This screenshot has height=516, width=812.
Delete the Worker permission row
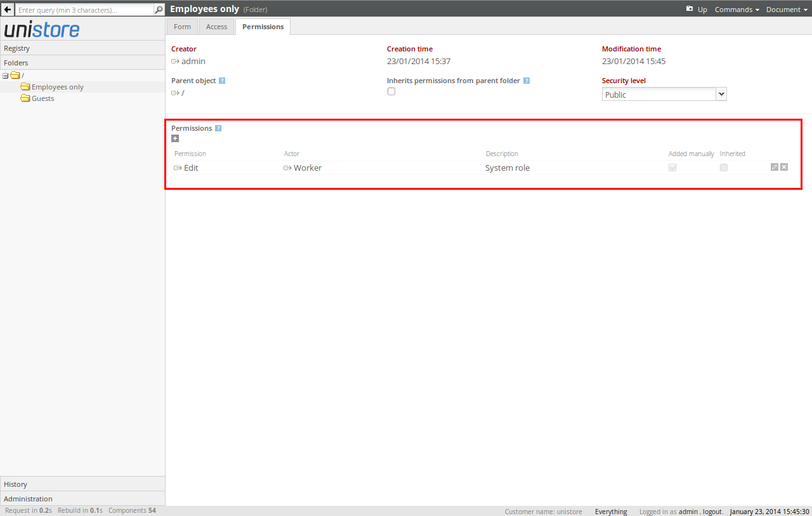[x=784, y=167]
